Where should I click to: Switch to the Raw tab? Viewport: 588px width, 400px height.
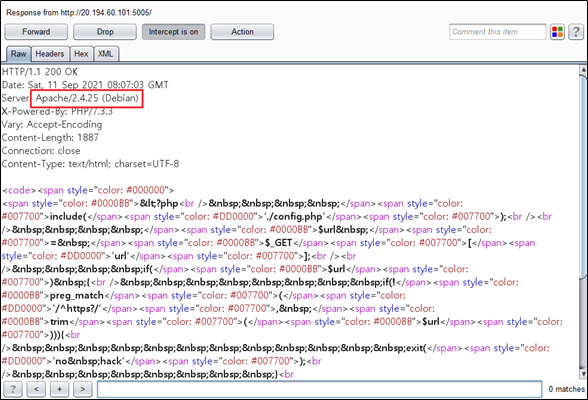click(x=19, y=54)
